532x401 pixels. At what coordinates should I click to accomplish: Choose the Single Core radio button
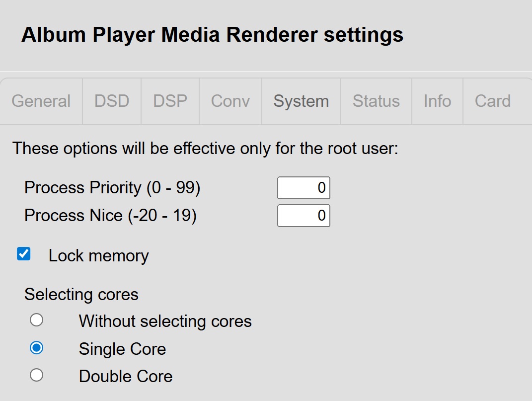click(36, 348)
